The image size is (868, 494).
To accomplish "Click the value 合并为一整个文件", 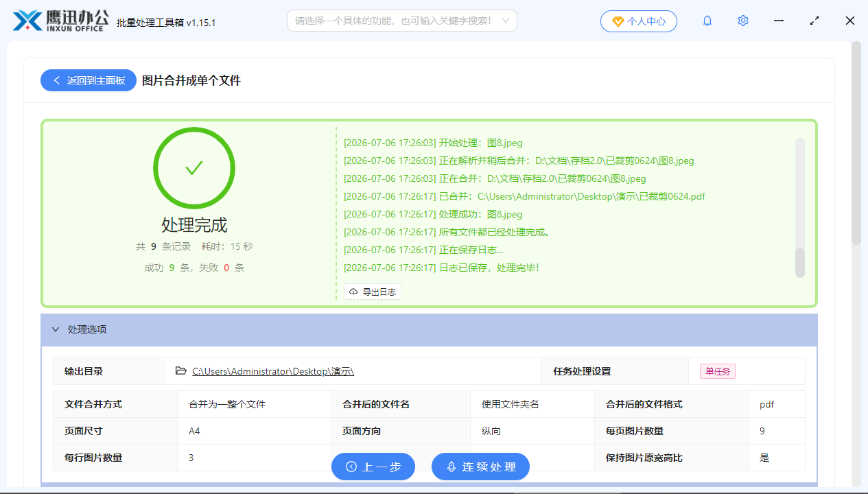I will pos(227,404).
